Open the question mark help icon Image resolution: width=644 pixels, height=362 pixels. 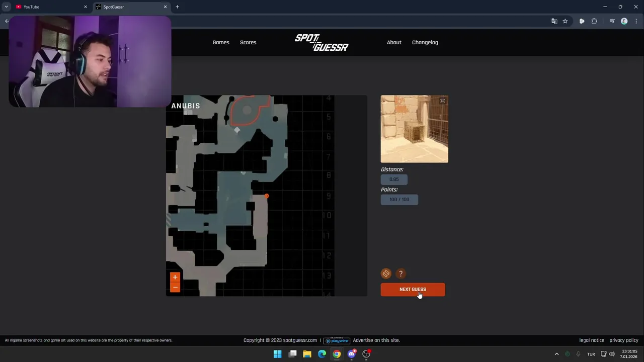(x=400, y=274)
